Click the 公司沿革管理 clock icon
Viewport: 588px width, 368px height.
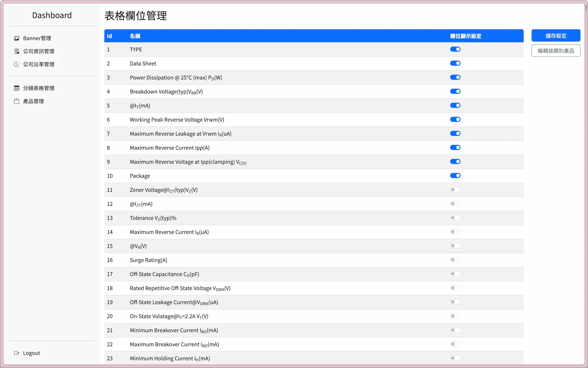[17, 64]
